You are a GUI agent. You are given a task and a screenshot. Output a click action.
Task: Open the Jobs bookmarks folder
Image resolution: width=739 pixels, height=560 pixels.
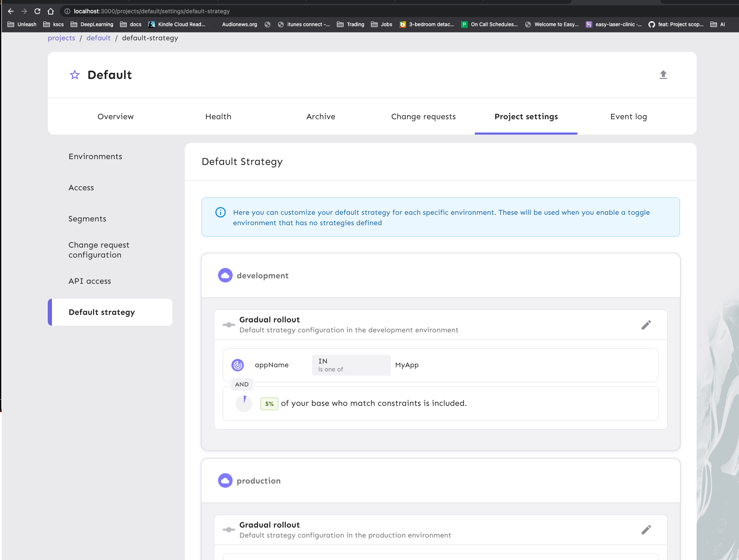(x=382, y=25)
